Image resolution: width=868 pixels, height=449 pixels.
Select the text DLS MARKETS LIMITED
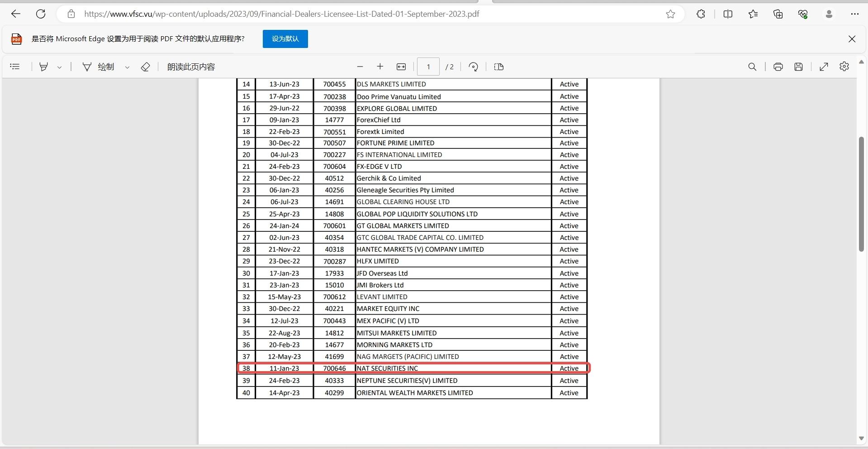(391, 84)
